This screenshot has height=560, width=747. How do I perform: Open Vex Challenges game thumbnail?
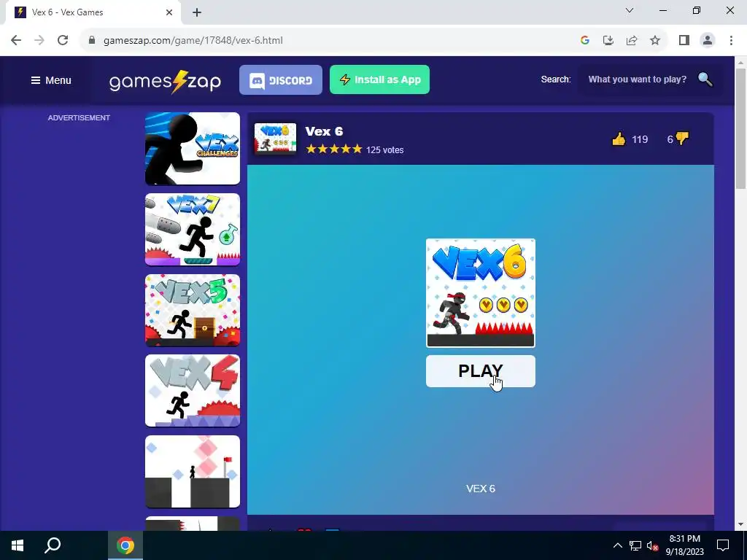[x=193, y=149]
